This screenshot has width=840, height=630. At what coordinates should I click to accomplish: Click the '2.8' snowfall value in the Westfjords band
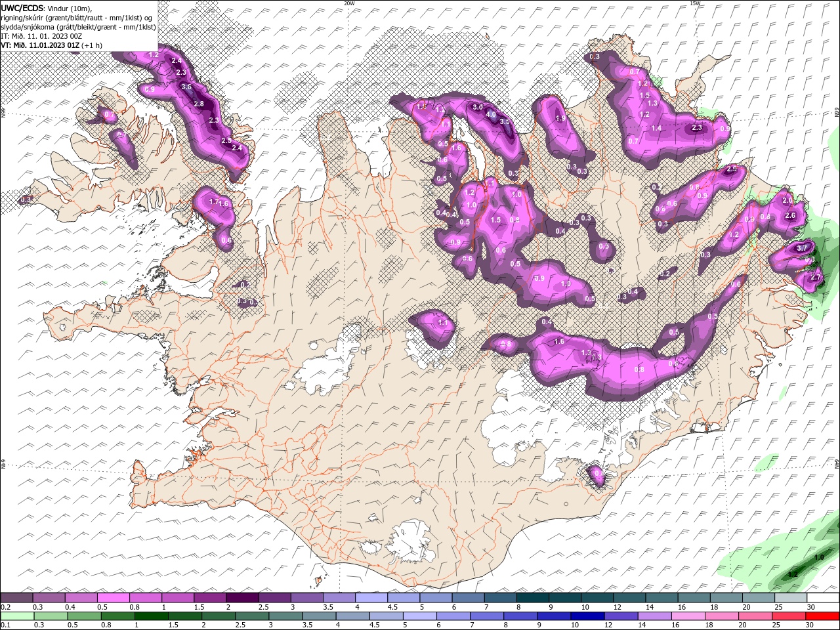pyautogui.click(x=199, y=104)
